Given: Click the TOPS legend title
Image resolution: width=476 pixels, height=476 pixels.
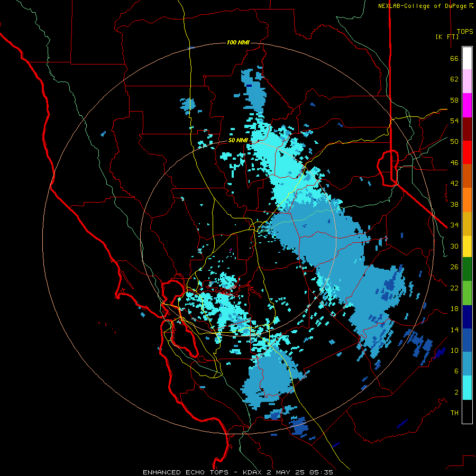Looking at the screenshot, I should coord(465,31).
